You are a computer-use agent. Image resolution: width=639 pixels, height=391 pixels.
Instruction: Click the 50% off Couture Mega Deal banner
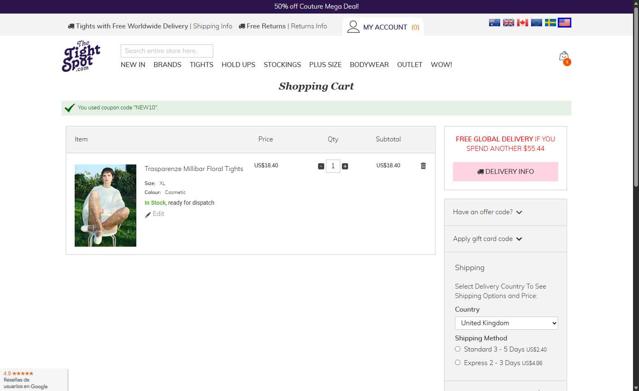(316, 7)
